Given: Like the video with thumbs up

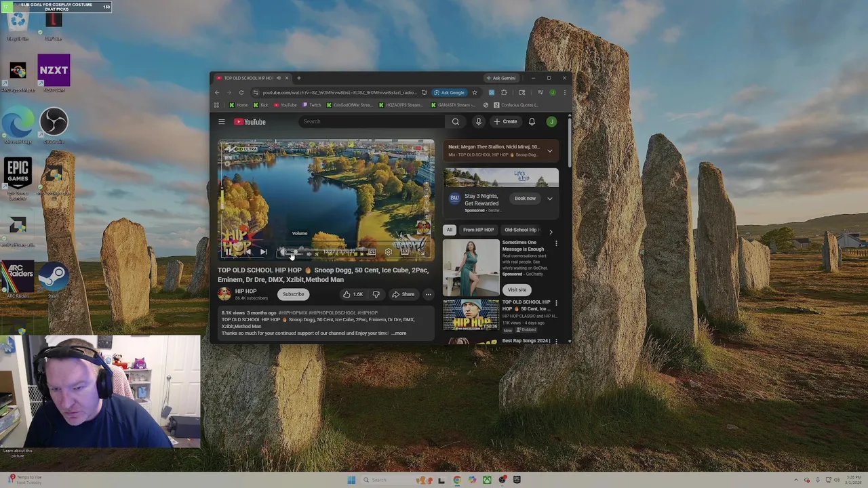Looking at the screenshot, I should [352, 294].
